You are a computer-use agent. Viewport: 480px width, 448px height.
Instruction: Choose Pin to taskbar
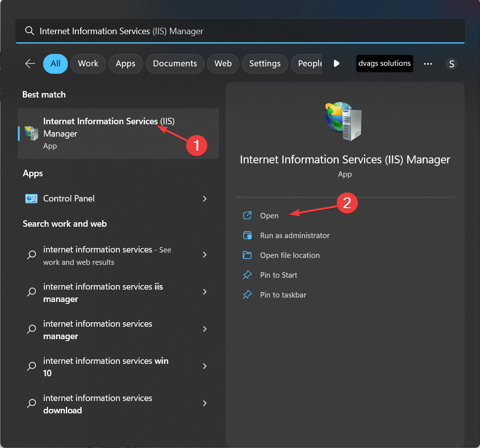(283, 295)
